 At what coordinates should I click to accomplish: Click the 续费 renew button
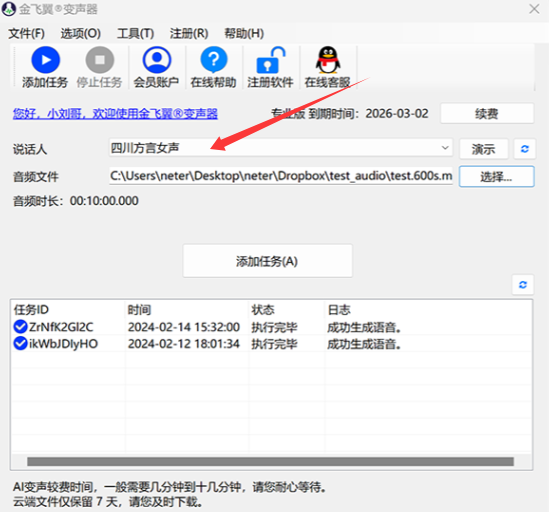[x=487, y=113]
